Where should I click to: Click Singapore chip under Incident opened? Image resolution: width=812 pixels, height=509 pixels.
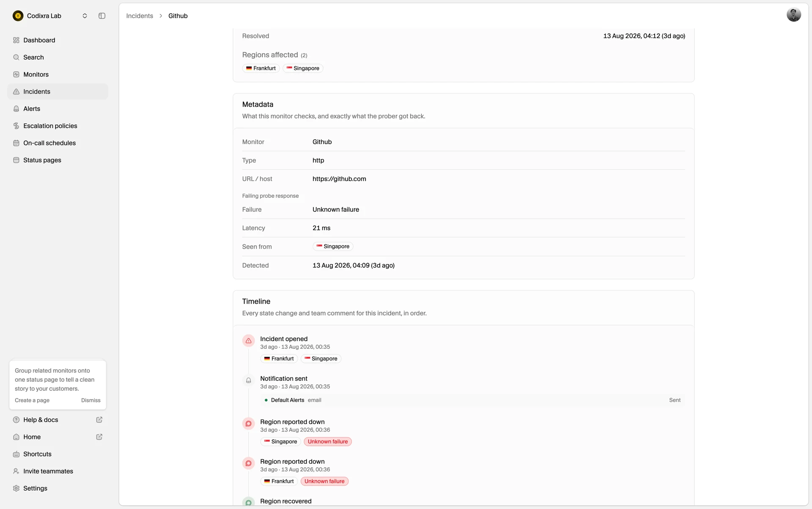[321, 358]
